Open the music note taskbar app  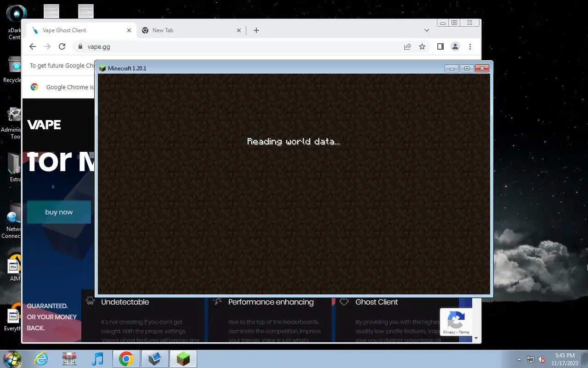(x=97, y=359)
